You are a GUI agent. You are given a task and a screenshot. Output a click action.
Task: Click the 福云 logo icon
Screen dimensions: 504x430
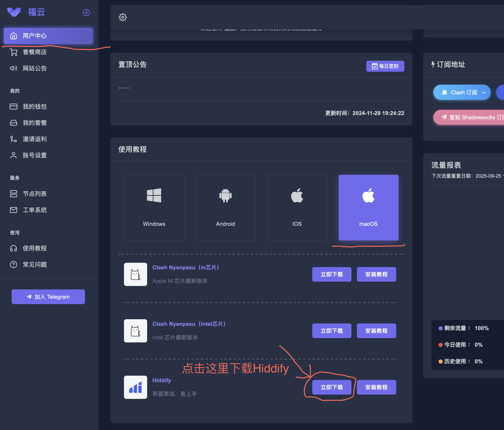pos(14,12)
